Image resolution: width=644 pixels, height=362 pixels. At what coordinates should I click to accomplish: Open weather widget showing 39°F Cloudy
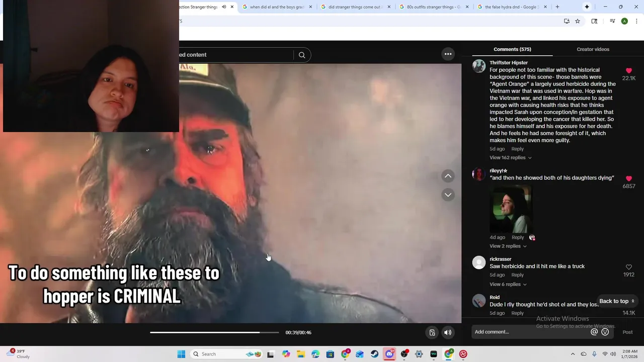tap(19, 354)
